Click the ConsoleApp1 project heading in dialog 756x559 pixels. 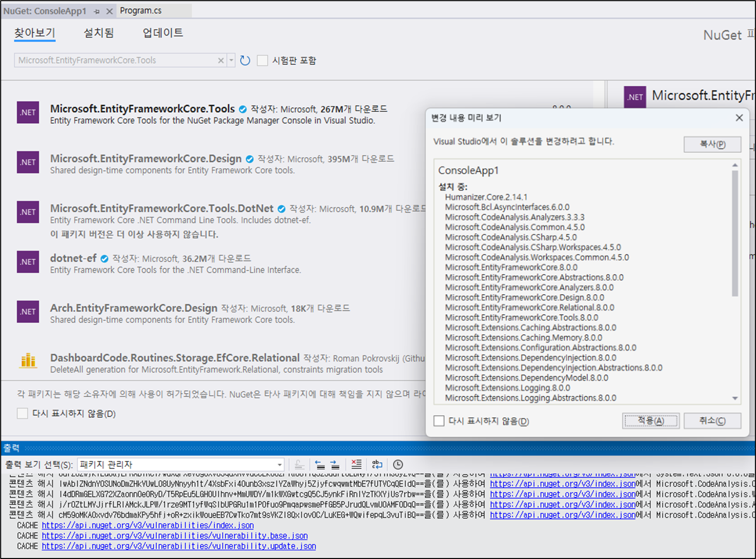pos(468,170)
